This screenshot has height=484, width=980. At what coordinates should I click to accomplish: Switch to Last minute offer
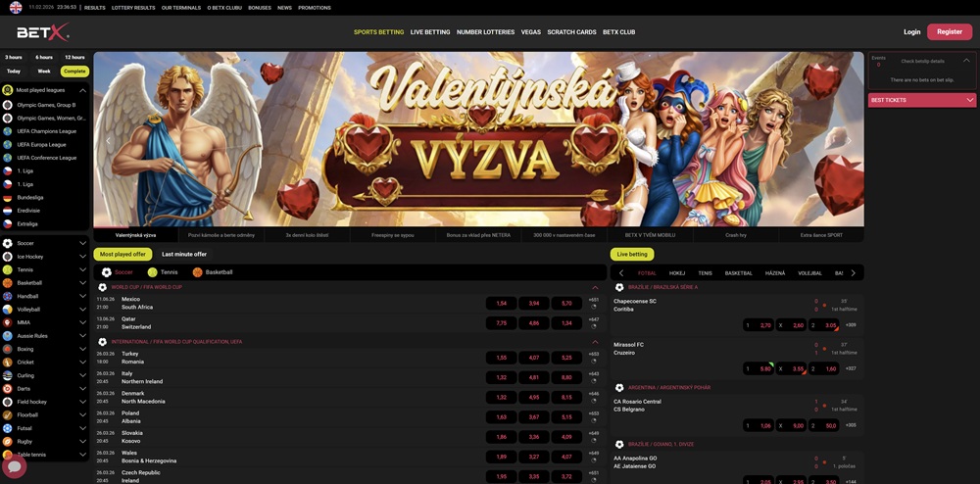point(184,254)
